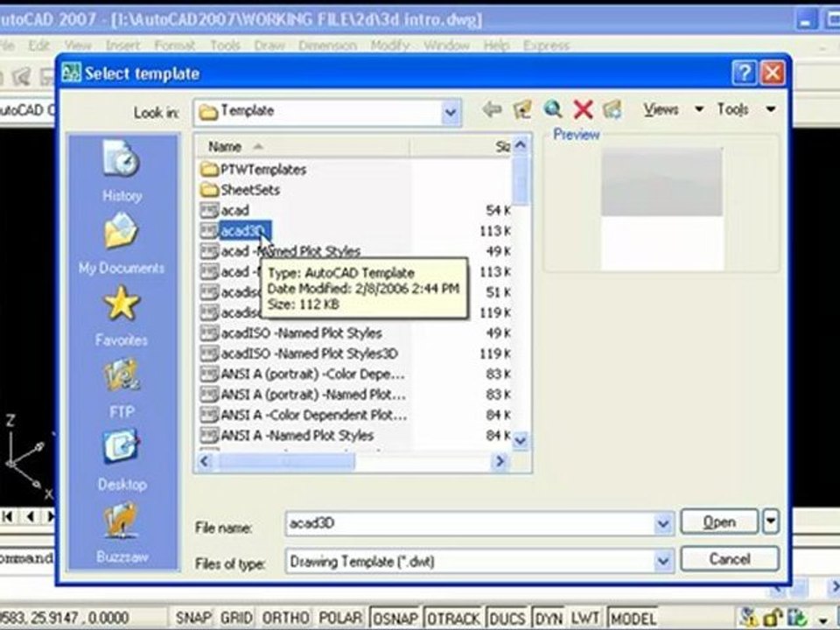Select ANSI A -Named Plot Styles template
840x630 pixels.
click(287, 435)
